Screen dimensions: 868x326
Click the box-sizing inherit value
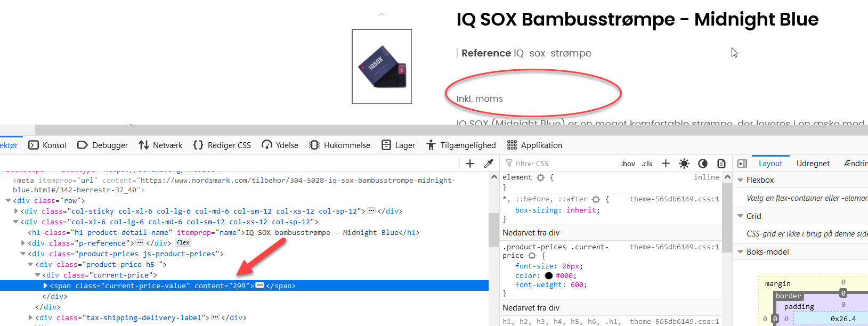point(582,210)
